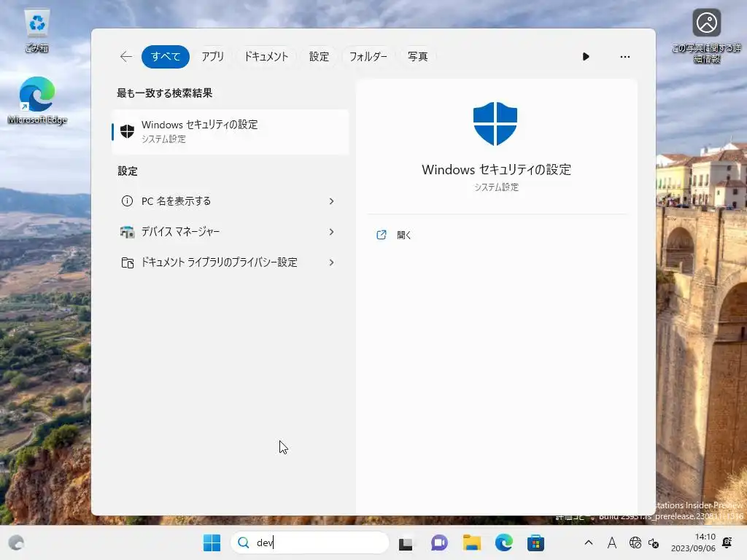The image size is (747, 560).
Task: Show hidden tray icons chevron
Action: tap(589, 542)
